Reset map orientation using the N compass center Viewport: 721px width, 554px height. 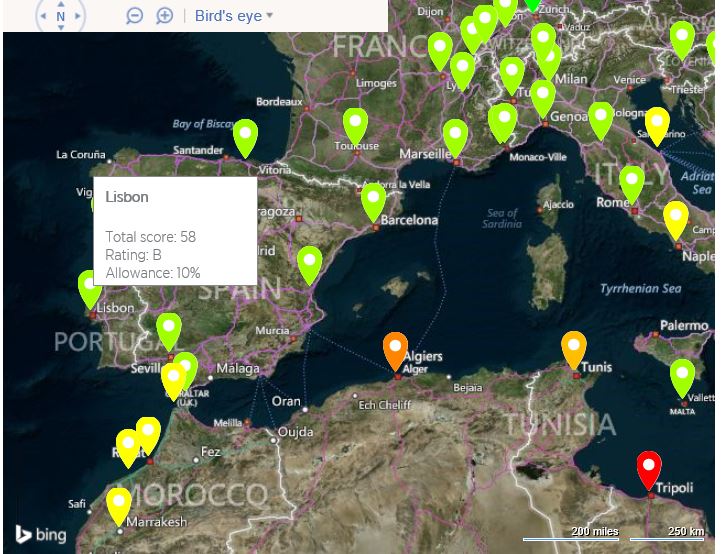(x=61, y=16)
